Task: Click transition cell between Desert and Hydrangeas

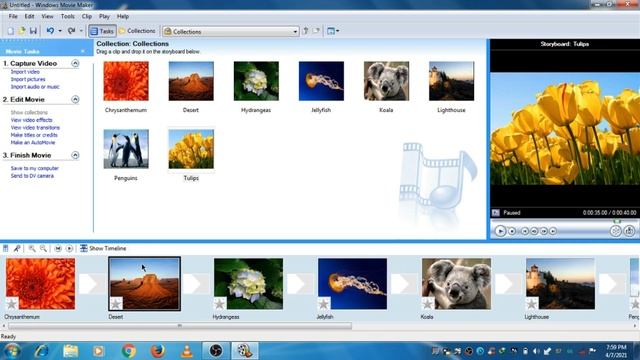Action: click(196, 284)
